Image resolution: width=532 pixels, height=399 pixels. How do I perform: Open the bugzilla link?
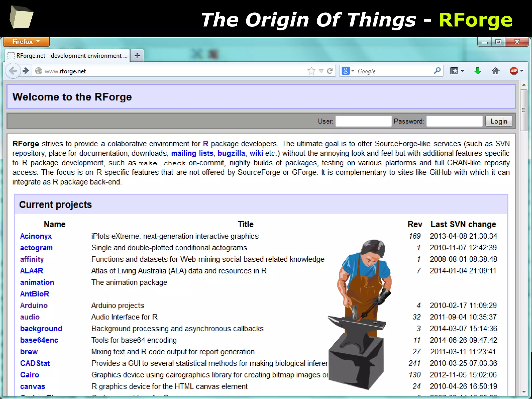point(231,153)
